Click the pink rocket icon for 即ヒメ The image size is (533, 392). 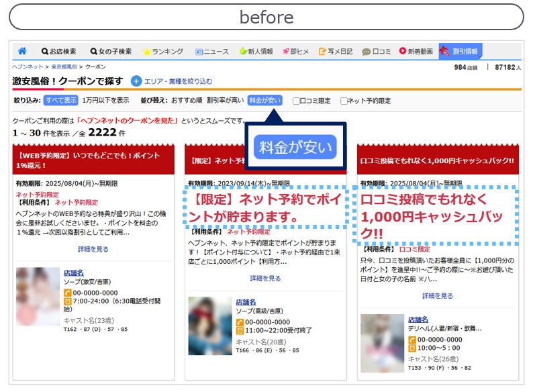(286, 51)
